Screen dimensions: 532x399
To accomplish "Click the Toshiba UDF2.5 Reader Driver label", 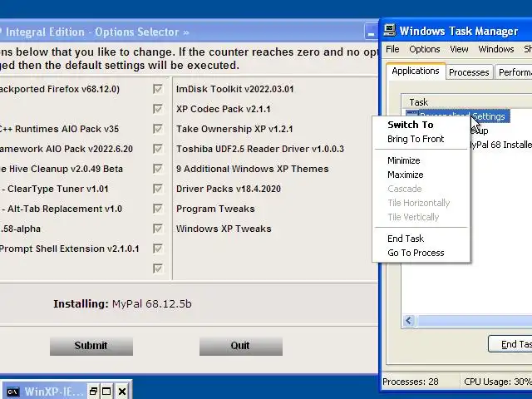I will click(260, 149).
